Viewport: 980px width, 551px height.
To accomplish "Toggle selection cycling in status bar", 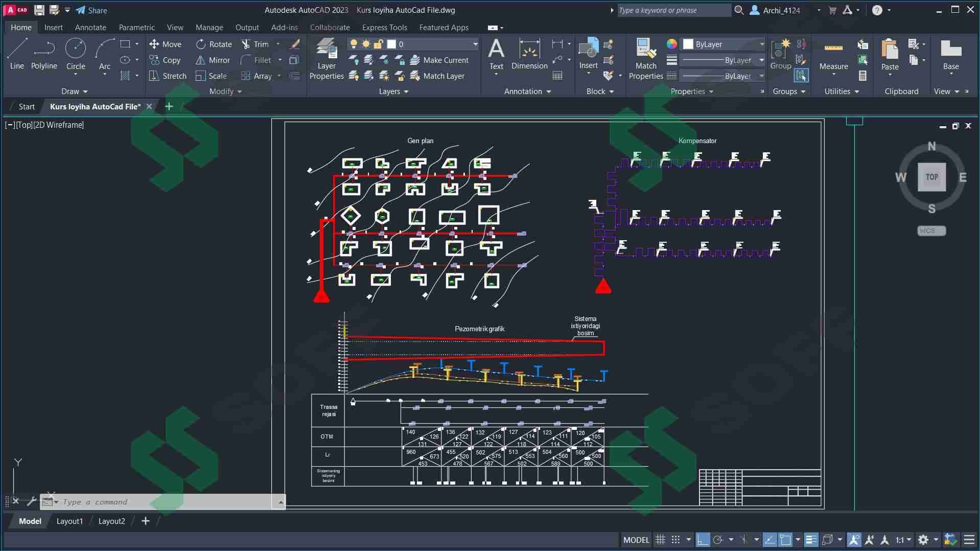I will tap(827, 540).
